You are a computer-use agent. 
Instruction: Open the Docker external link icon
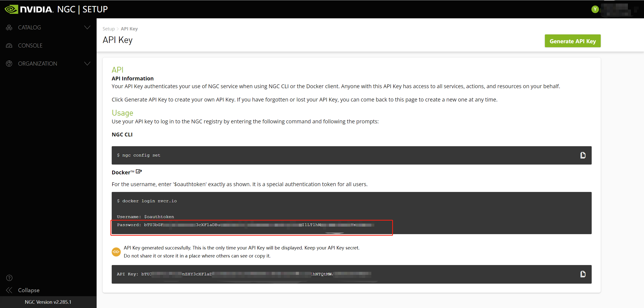139,172
